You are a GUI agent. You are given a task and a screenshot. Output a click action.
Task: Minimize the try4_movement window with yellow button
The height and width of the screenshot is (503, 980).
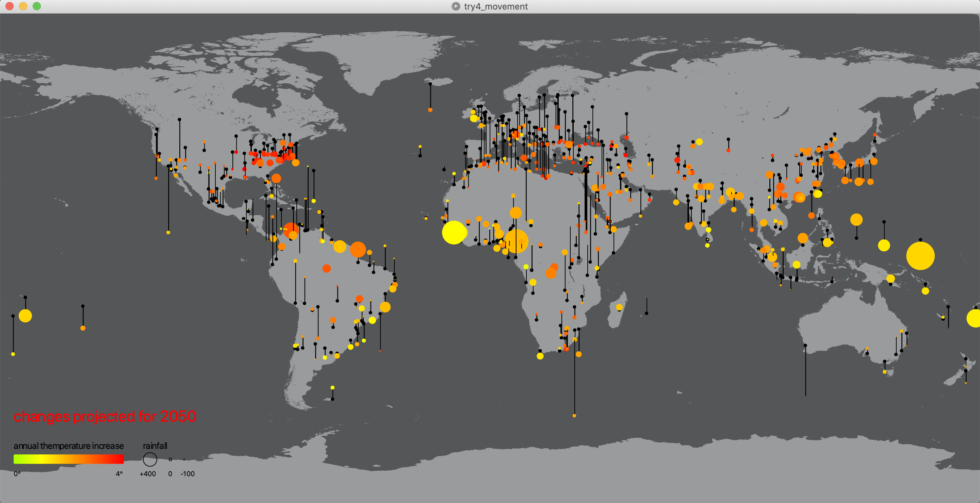[x=23, y=6]
